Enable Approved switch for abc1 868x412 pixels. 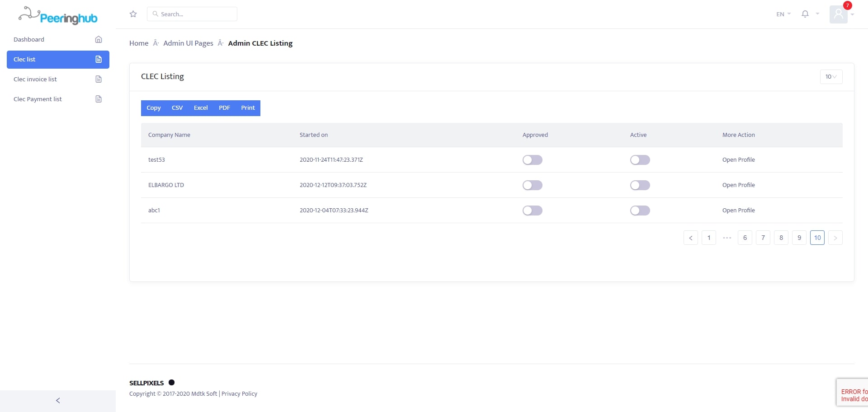click(x=532, y=211)
